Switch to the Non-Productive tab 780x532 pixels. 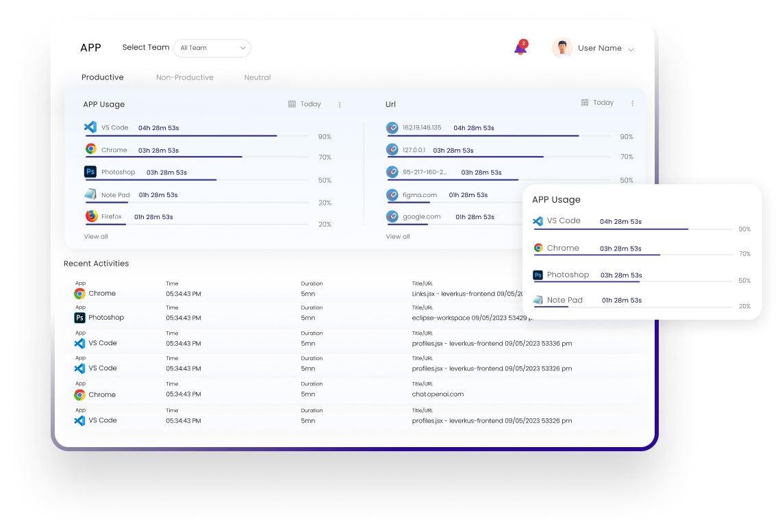click(x=185, y=77)
